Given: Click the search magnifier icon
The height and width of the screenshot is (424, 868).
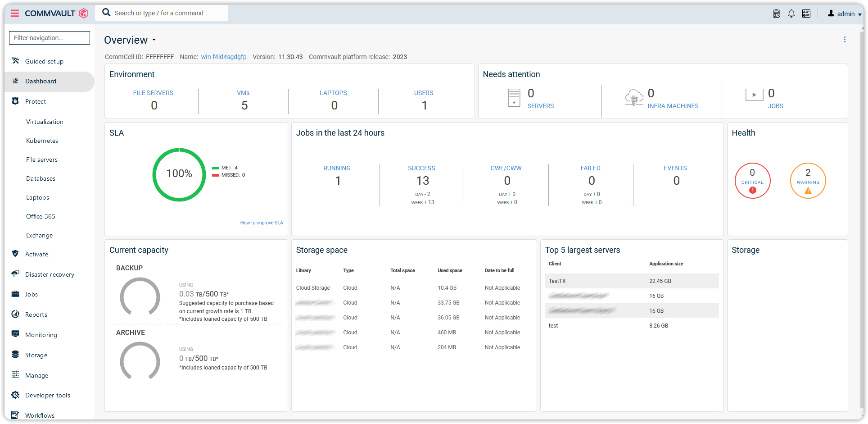Looking at the screenshot, I should (106, 13).
